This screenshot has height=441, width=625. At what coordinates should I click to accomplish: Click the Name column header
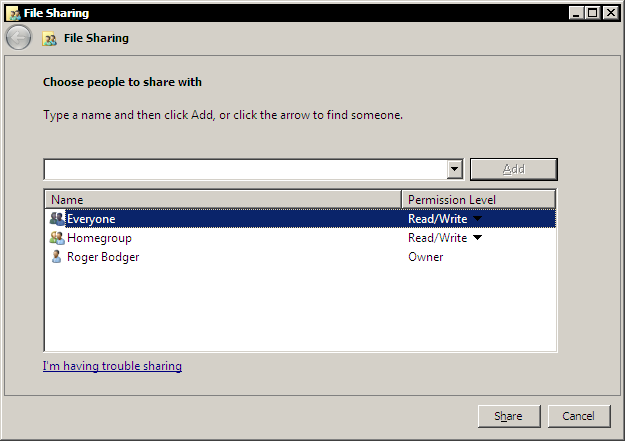pos(222,200)
